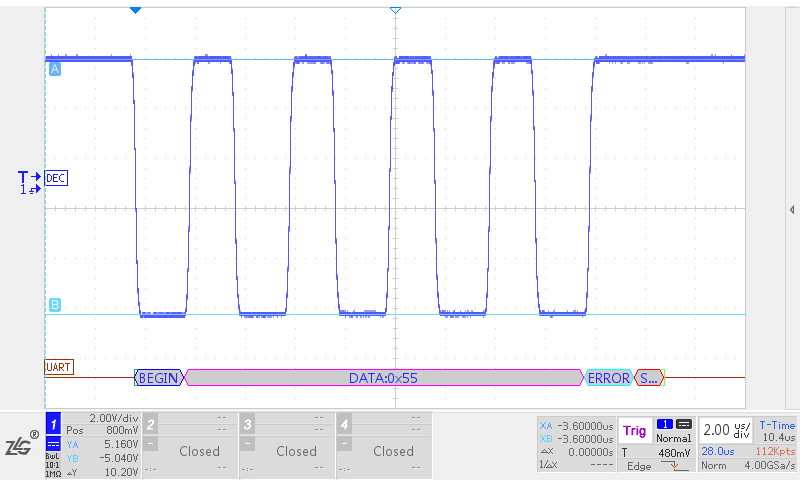Enable the closed channel 2
The height and width of the screenshot is (480, 800).
tap(190, 444)
